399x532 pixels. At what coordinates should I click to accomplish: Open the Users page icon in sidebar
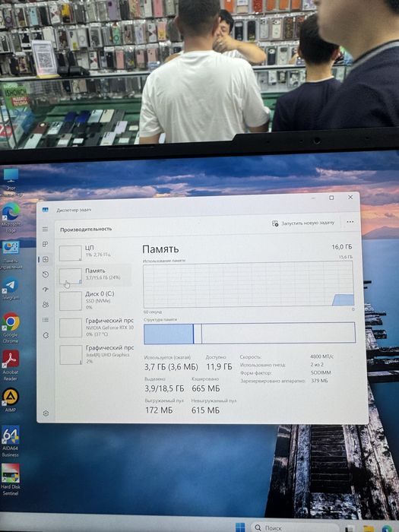coord(46,305)
